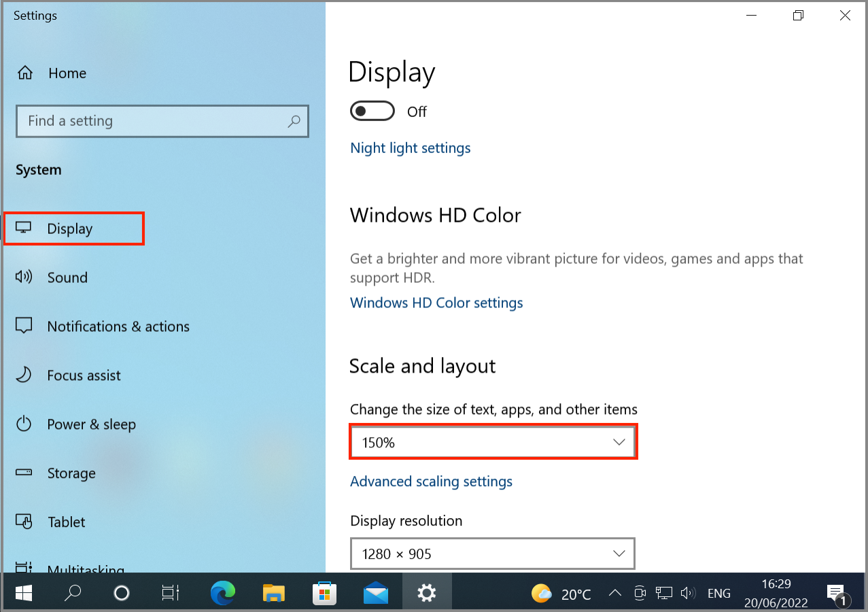This screenshot has height=612, width=868.
Task: Click the 'Get a brighter and more vibrant picture' description
Action: pos(576,268)
